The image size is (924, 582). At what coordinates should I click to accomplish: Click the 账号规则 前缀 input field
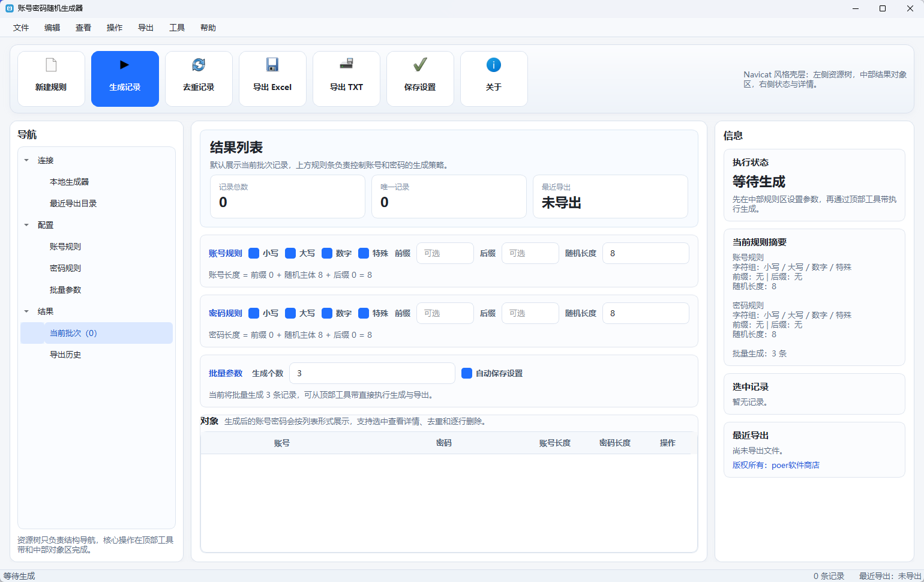445,253
